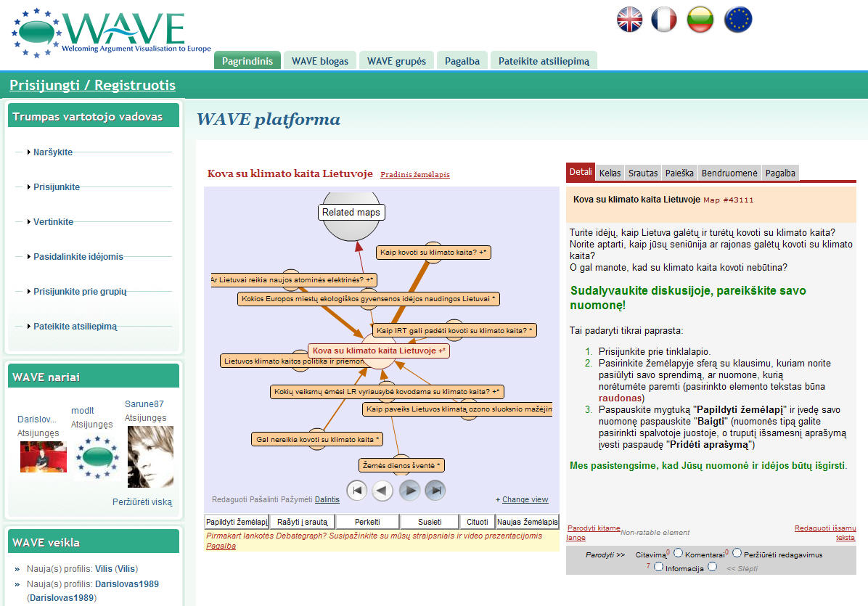Play forward in the map navigation
The image size is (868, 606).
coord(409,491)
